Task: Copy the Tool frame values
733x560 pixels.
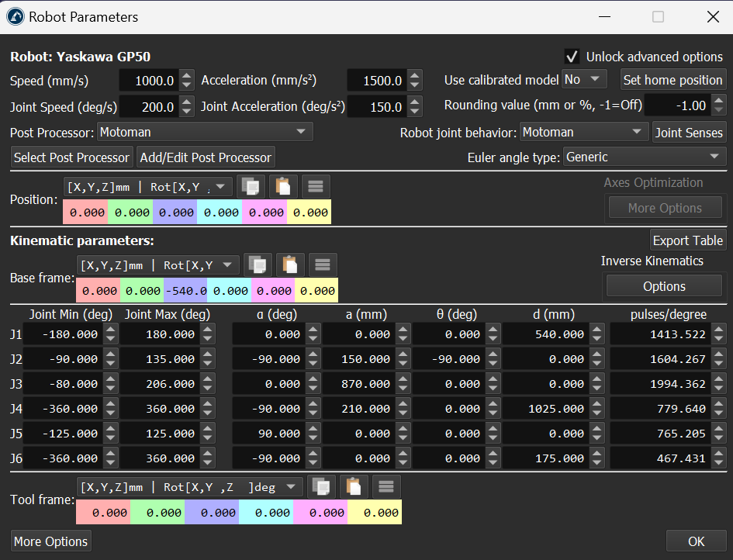Action: click(321, 486)
